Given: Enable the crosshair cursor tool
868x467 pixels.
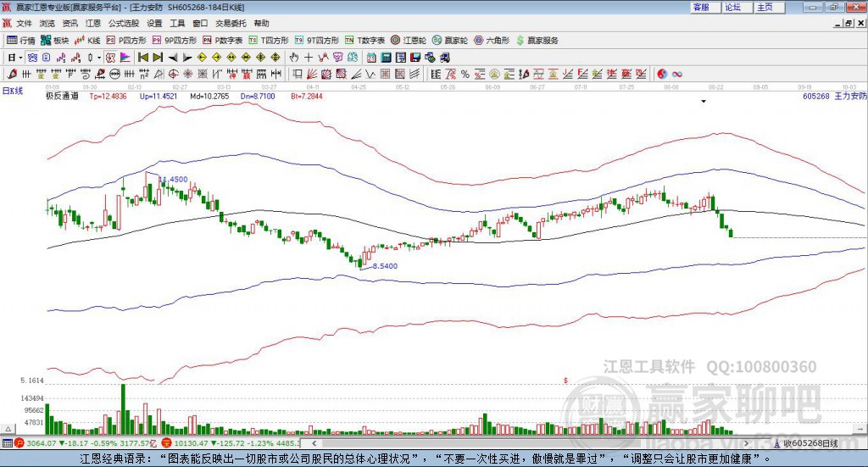Looking at the screenshot, I should point(309,58).
